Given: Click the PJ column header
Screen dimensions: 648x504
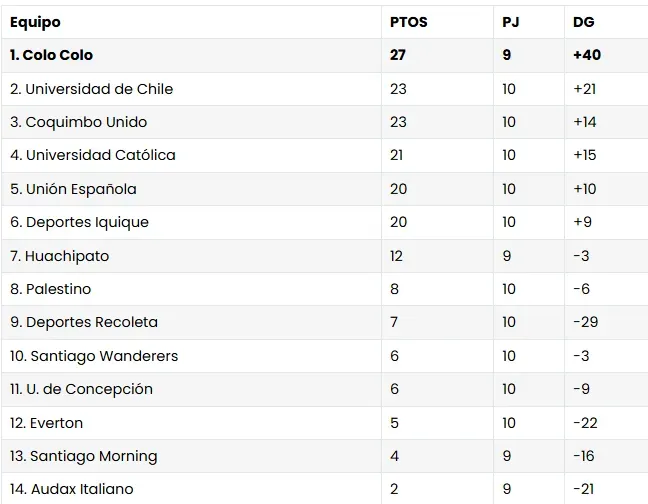Looking at the screenshot, I should pyautogui.click(x=511, y=22).
